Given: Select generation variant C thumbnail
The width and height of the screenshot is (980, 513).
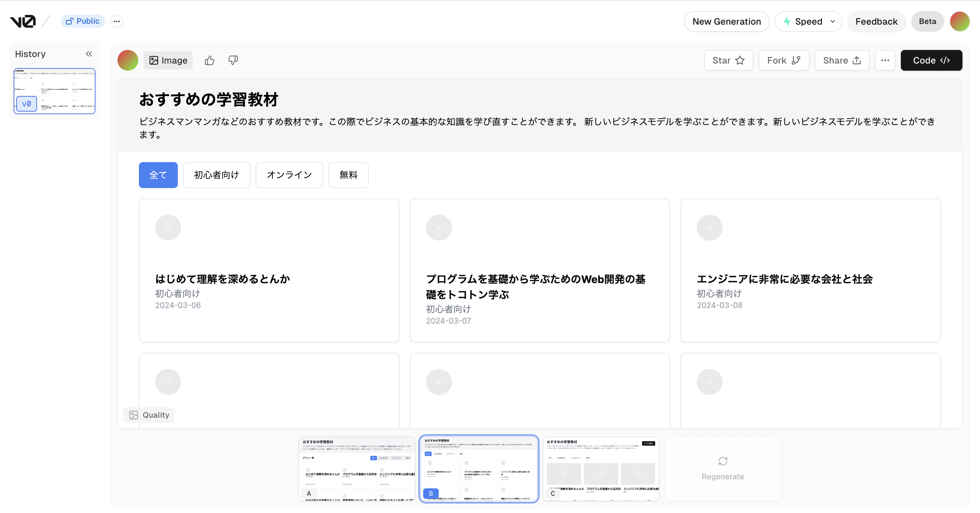Looking at the screenshot, I should point(601,469).
